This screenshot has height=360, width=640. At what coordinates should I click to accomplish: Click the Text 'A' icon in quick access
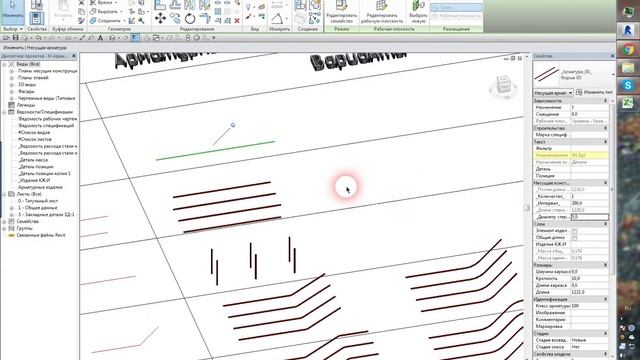click(x=100, y=38)
